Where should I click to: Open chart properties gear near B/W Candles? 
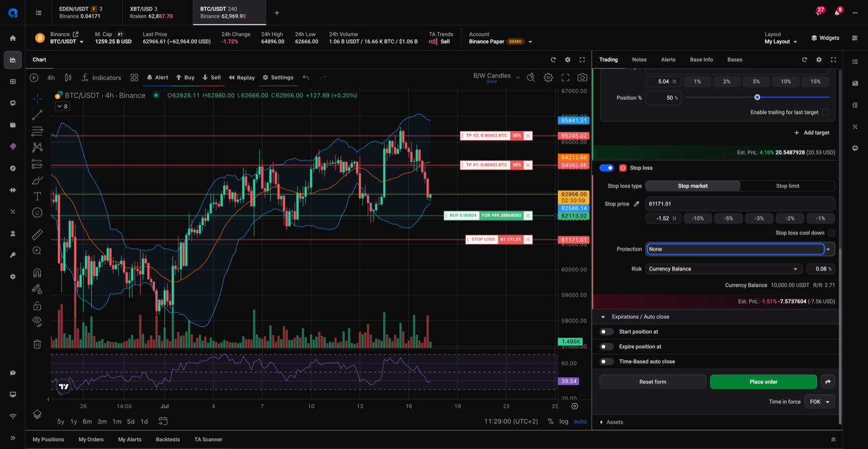(x=548, y=78)
